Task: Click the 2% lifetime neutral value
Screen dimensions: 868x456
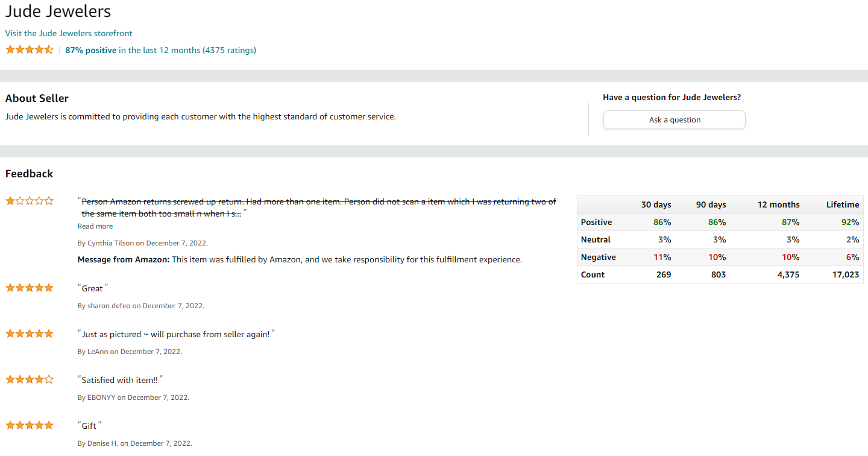Action: tap(852, 239)
